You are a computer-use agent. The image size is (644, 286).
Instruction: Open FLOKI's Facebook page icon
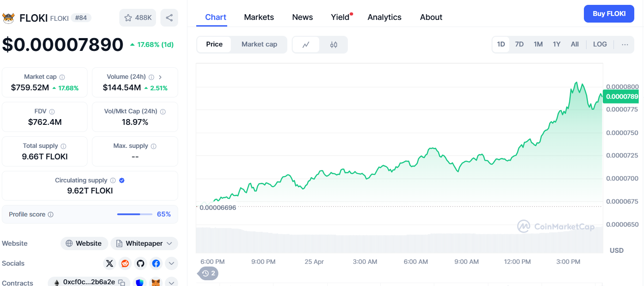[x=156, y=263]
